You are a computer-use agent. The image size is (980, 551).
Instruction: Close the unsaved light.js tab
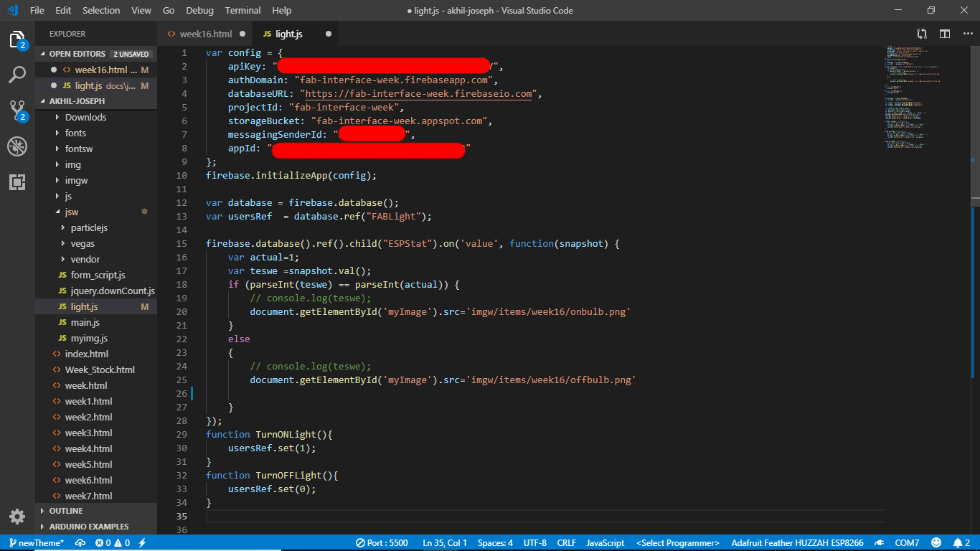click(329, 34)
